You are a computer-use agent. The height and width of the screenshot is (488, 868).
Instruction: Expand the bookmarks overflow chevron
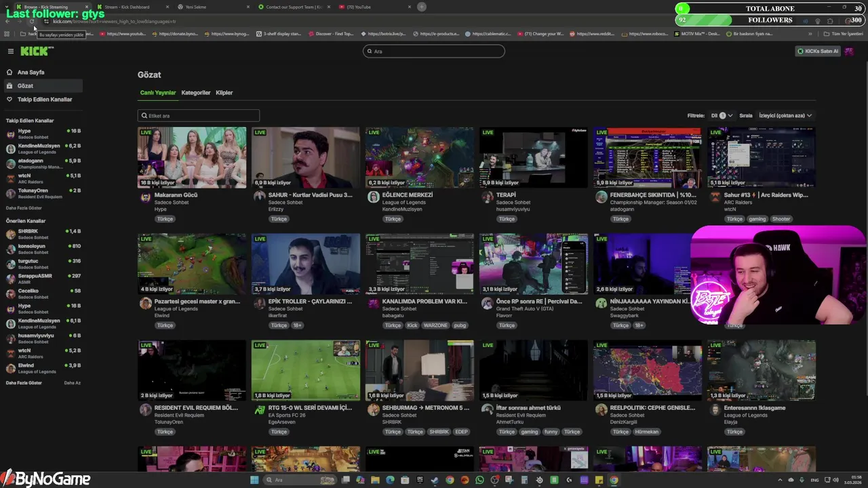click(810, 33)
